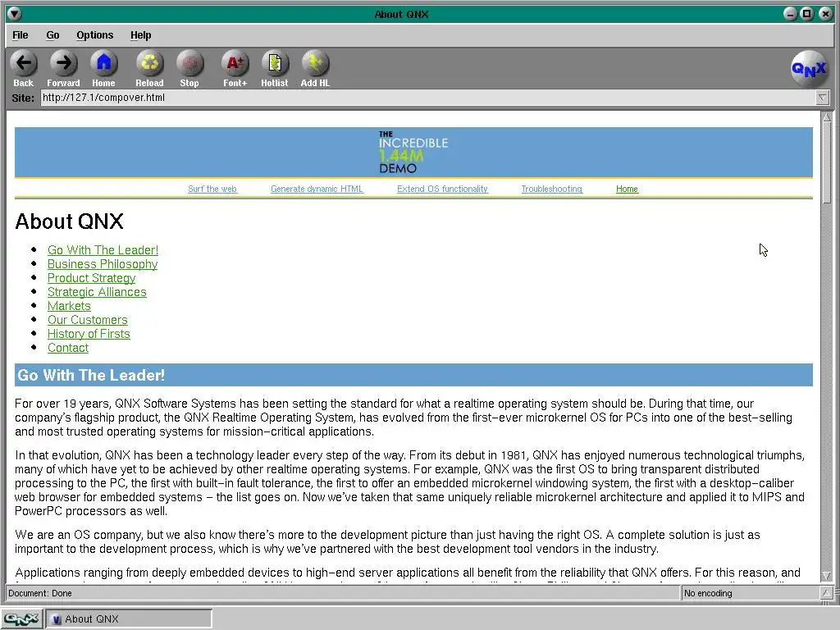Open the window menu icon in title bar
Image resolution: width=840 pixels, height=630 pixels.
tap(15, 14)
